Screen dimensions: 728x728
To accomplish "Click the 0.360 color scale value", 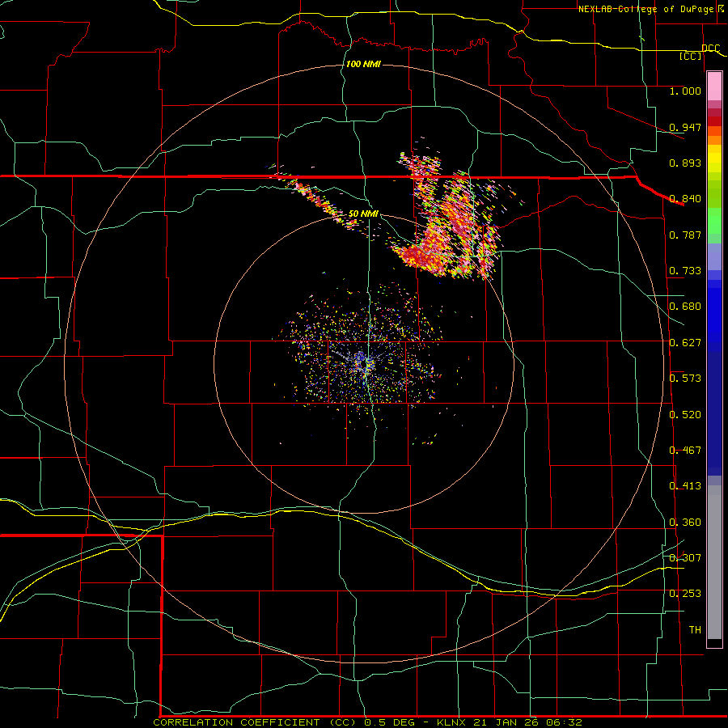I will pyautogui.click(x=685, y=523).
